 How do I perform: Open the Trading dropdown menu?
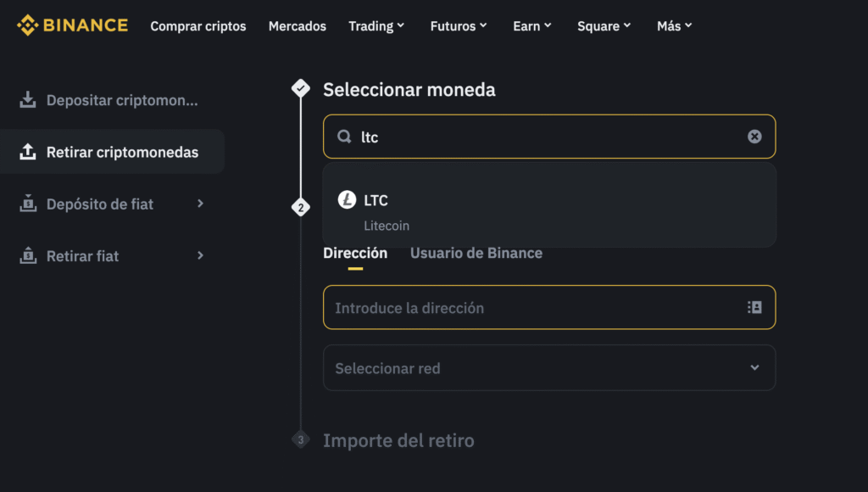click(376, 26)
